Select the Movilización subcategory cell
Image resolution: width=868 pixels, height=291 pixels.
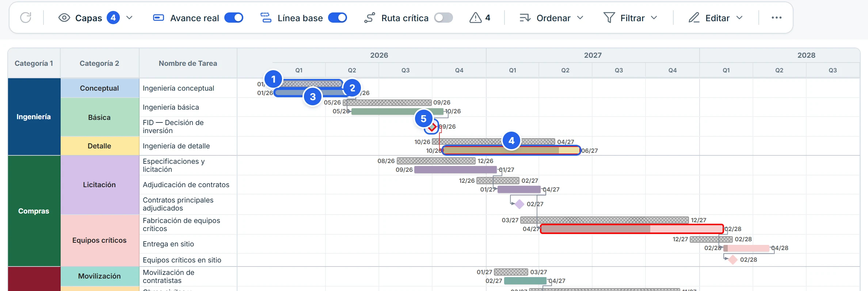[100, 276]
